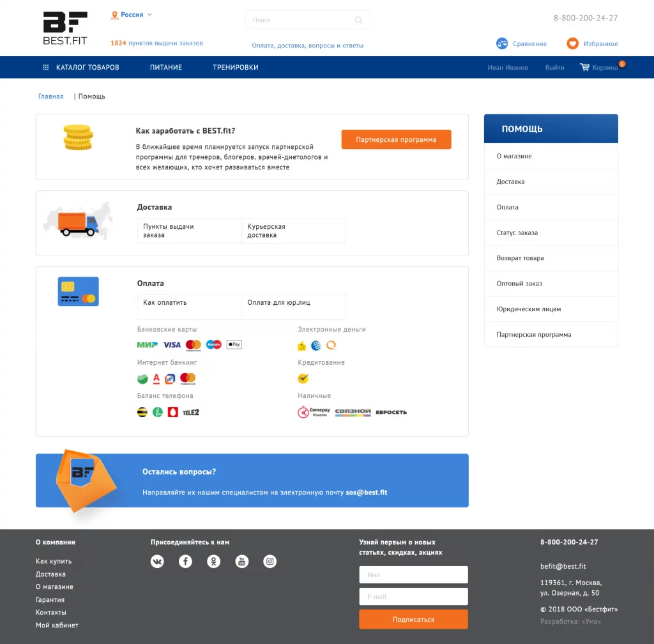This screenshot has width=654, height=644.
Task: Click the Maestro card logo
Action: tap(213, 344)
